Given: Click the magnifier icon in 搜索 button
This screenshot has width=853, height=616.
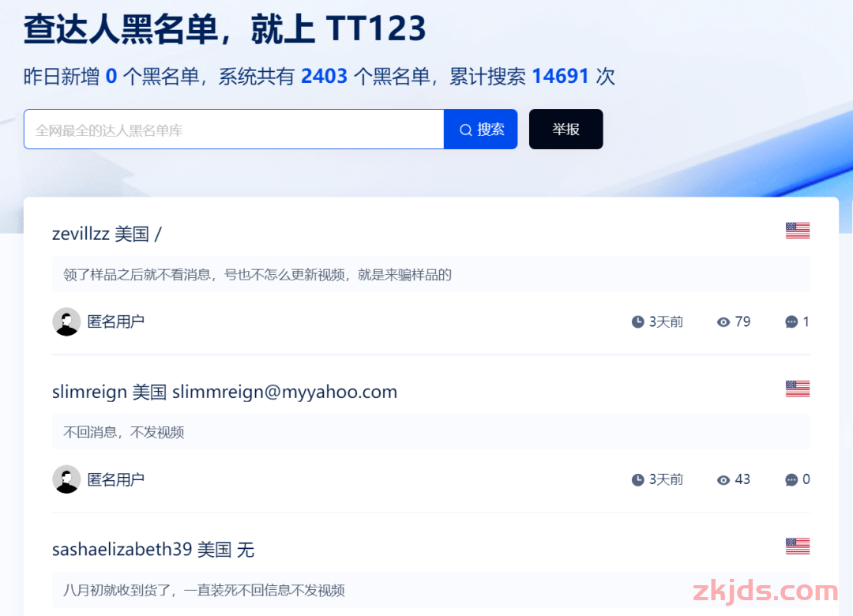Looking at the screenshot, I should click(x=466, y=130).
